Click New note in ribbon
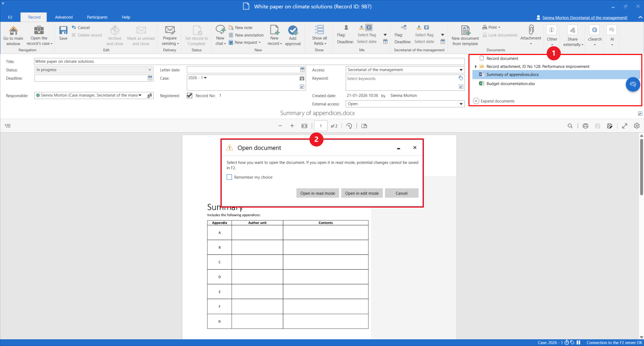Viewport: 644px width, 346px height. [x=241, y=27]
